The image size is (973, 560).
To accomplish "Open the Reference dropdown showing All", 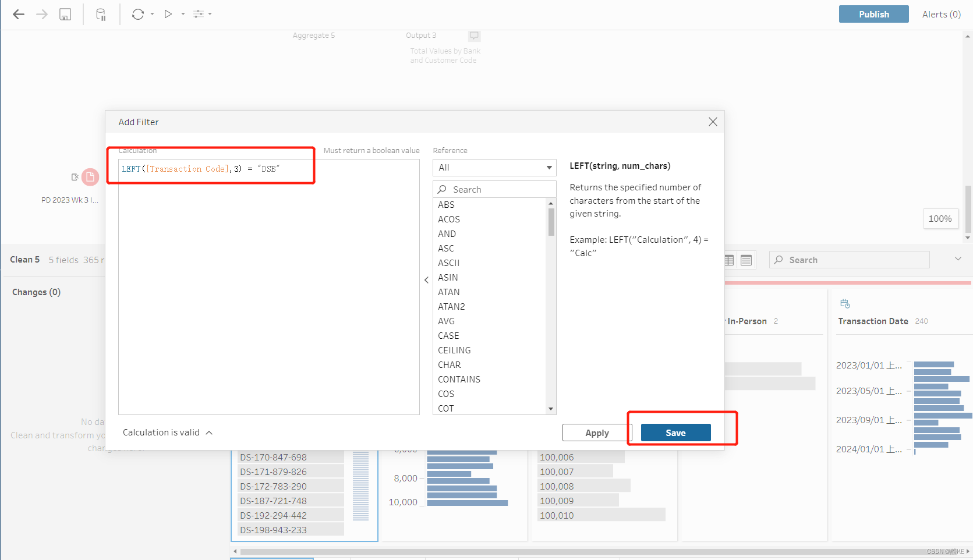I will click(494, 168).
